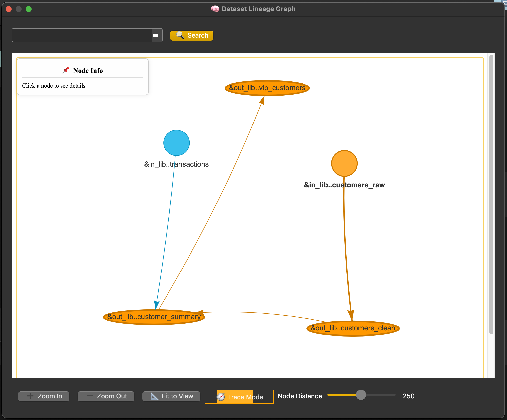Adjust the Node Distance slider
507x420 pixels.
tap(361, 396)
